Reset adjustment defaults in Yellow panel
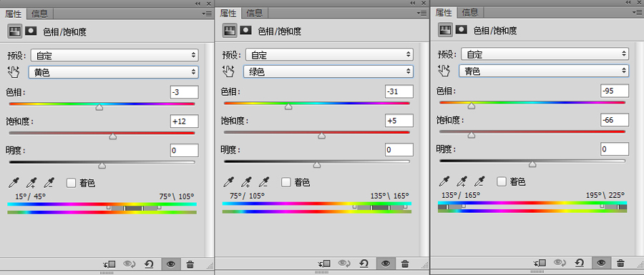This screenshot has width=644, height=275. (x=149, y=264)
